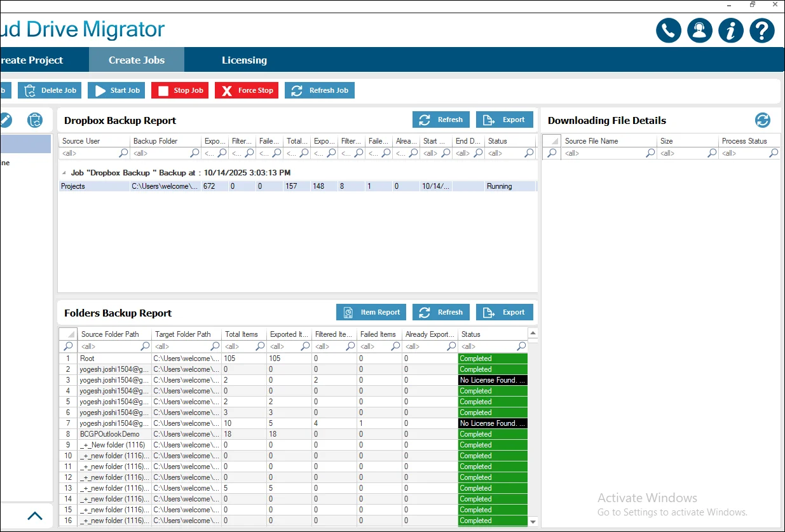Click the Start Job button
Viewport: 785px width, 532px height.
[x=116, y=90]
